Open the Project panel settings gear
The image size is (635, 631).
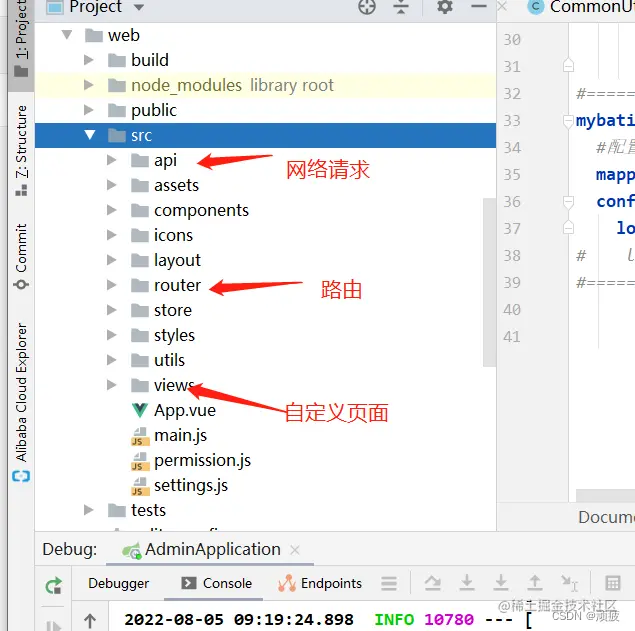click(x=445, y=7)
